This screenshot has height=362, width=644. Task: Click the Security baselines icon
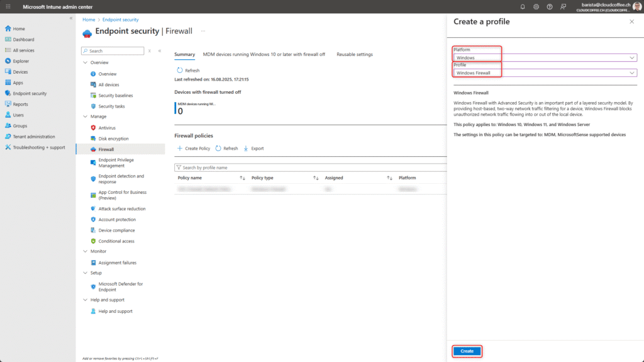[x=92, y=96]
